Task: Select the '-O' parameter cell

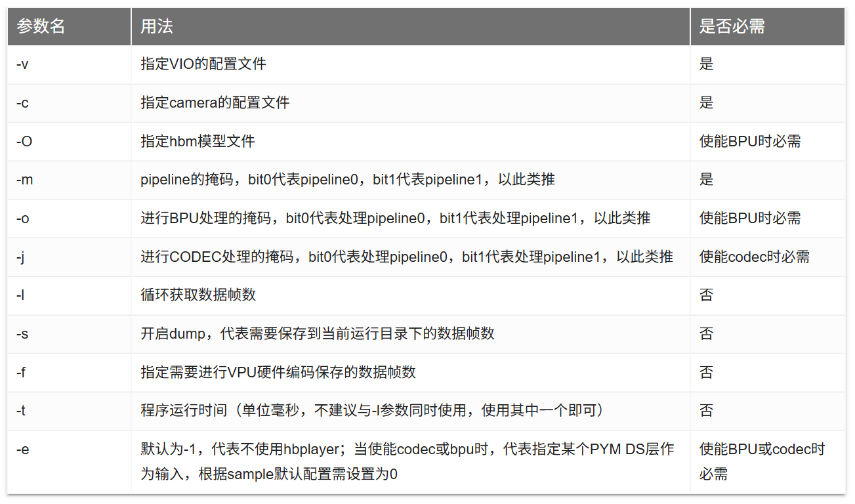Action: click(x=69, y=141)
